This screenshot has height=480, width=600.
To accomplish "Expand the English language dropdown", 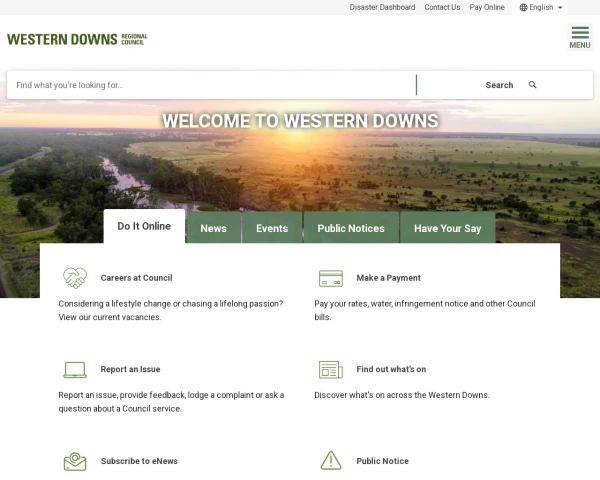I will tap(540, 7).
